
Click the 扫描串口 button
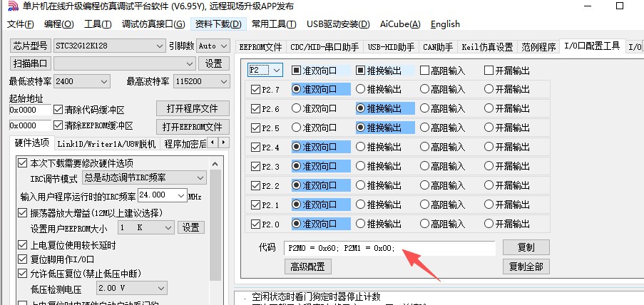point(31,63)
